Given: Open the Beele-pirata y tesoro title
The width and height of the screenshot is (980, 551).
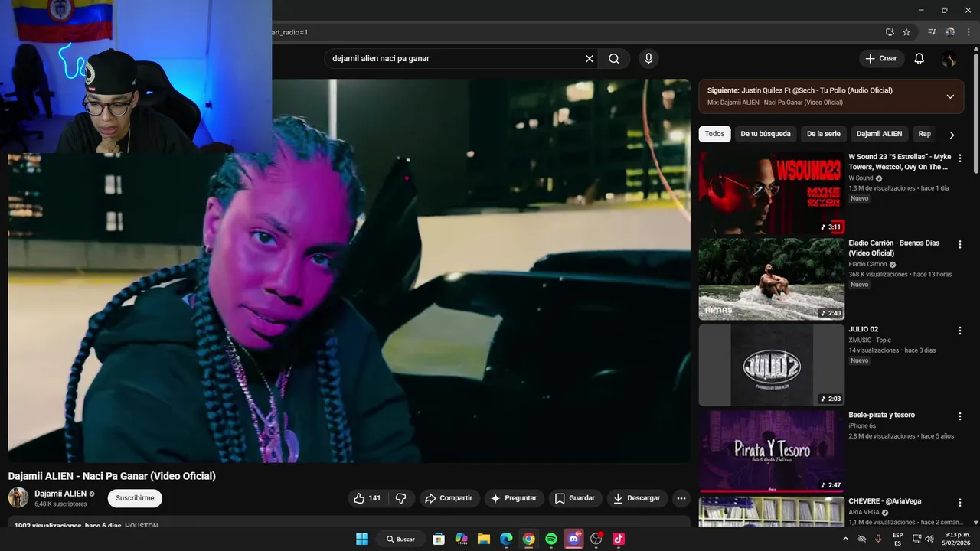Looking at the screenshot, I should pyautogui.click(x=881, y=415).
